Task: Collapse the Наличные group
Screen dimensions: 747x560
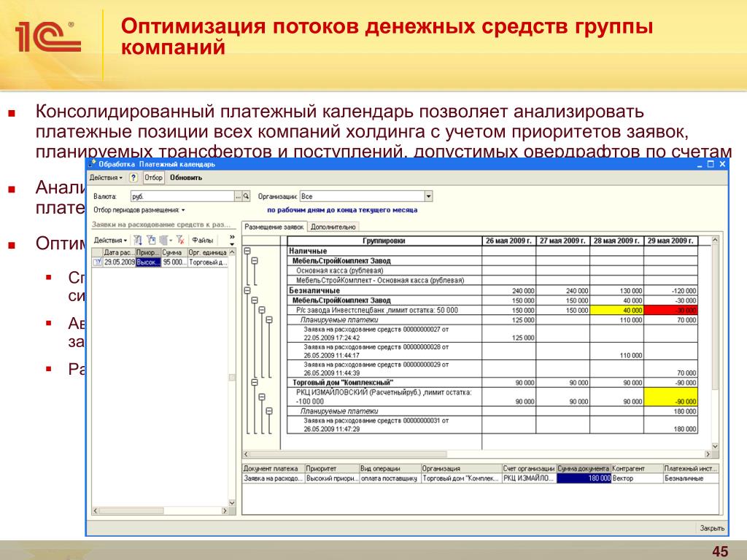Action: coord(247,251)
